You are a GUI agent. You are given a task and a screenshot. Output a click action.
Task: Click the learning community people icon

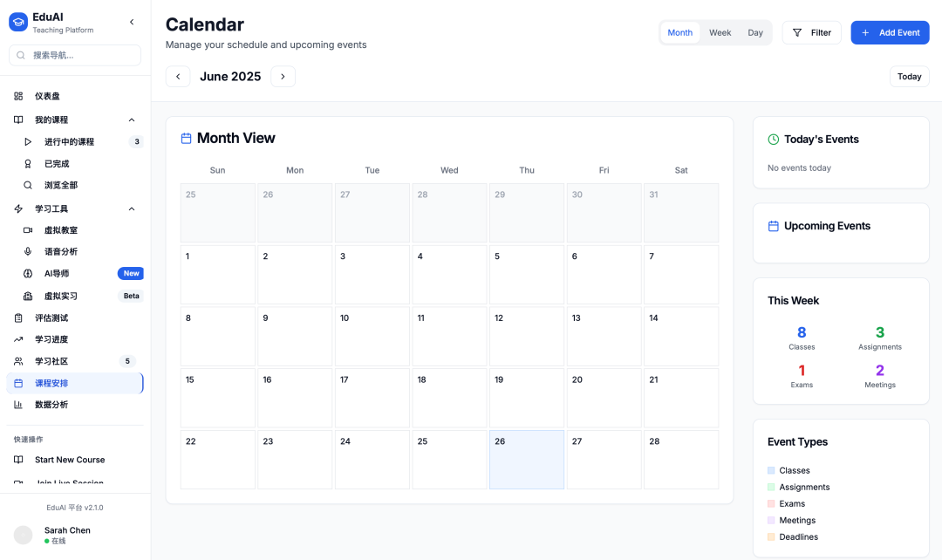18,361
